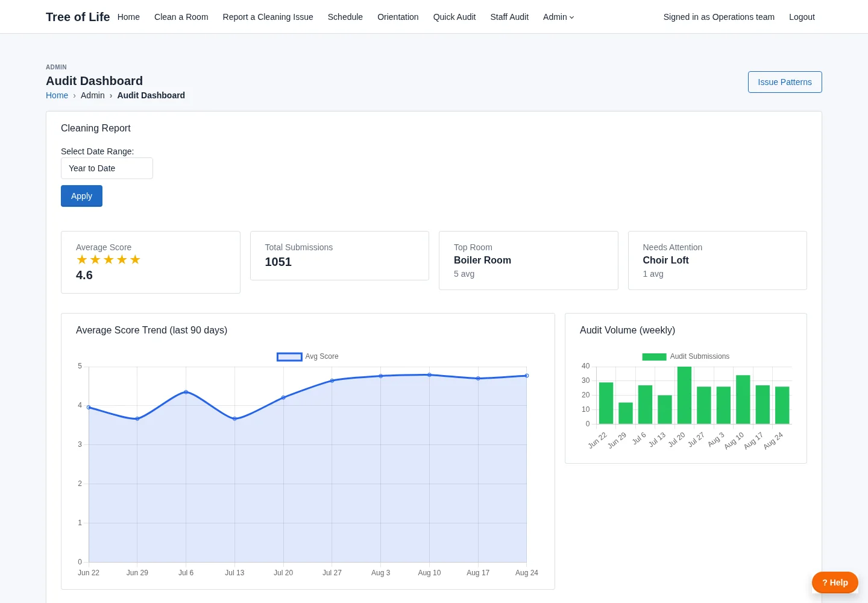The width and height of the screenshot is (868, 603).
Task: Open the Tree of Life home logo
Action: click(x=78, y=17)
